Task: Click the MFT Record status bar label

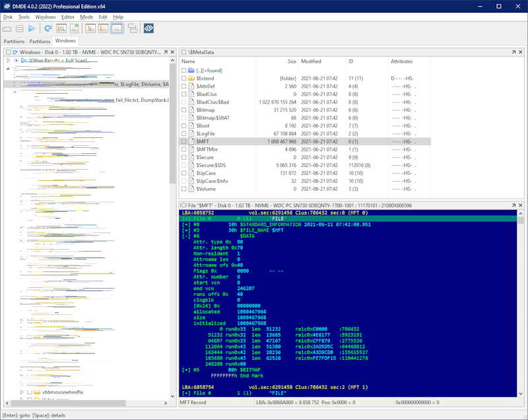Action: tap(193, 402)
